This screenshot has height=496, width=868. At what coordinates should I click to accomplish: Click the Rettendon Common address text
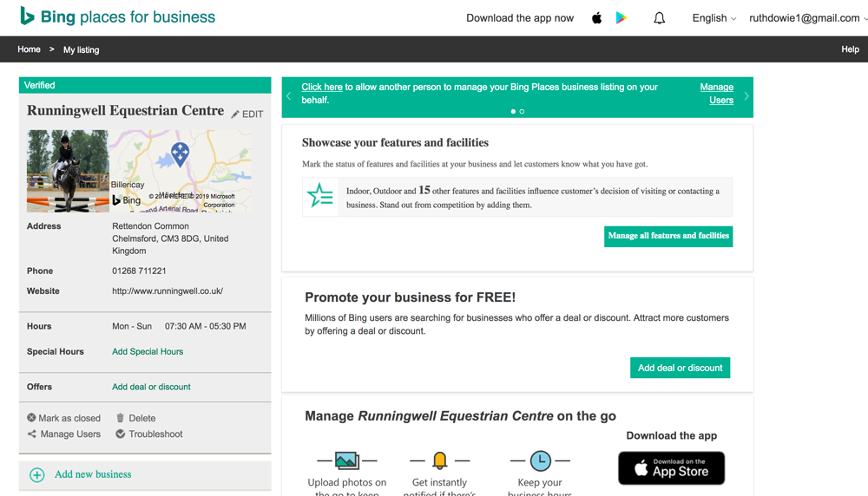[150, 226]
